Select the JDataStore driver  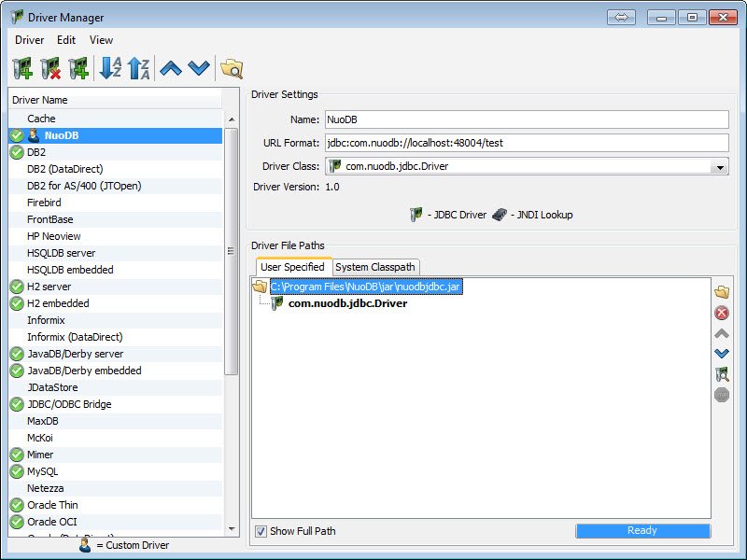pos(116,387)
